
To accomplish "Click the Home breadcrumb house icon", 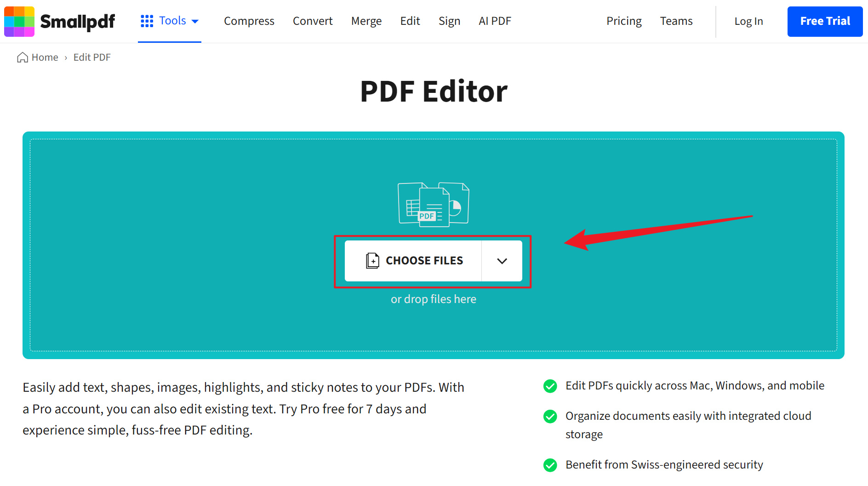I will pos(23,57).
